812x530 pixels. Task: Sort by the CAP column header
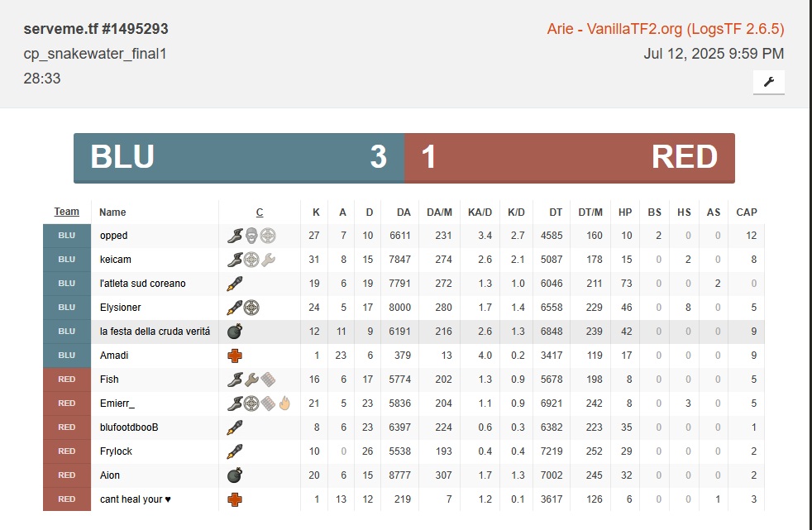tap(746, 212)
